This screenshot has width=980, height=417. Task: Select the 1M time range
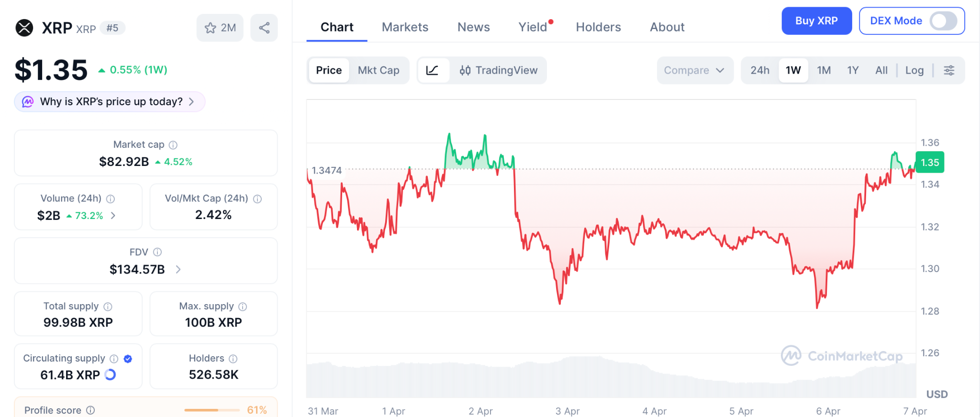tap(824, 70)
